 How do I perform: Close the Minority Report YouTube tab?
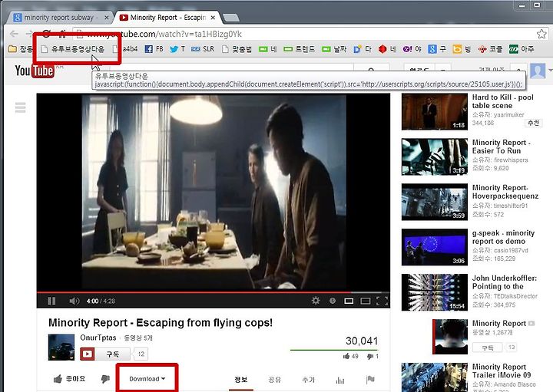213,17
